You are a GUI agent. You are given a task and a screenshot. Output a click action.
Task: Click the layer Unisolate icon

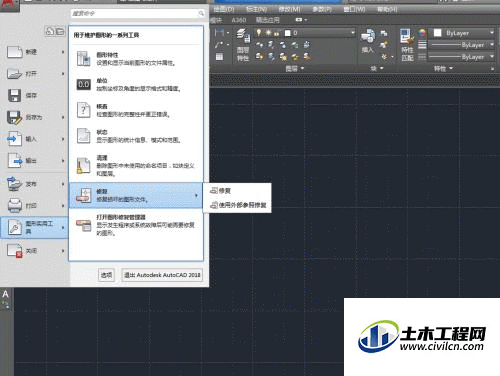pyautogui.click(x=271, y=56)
